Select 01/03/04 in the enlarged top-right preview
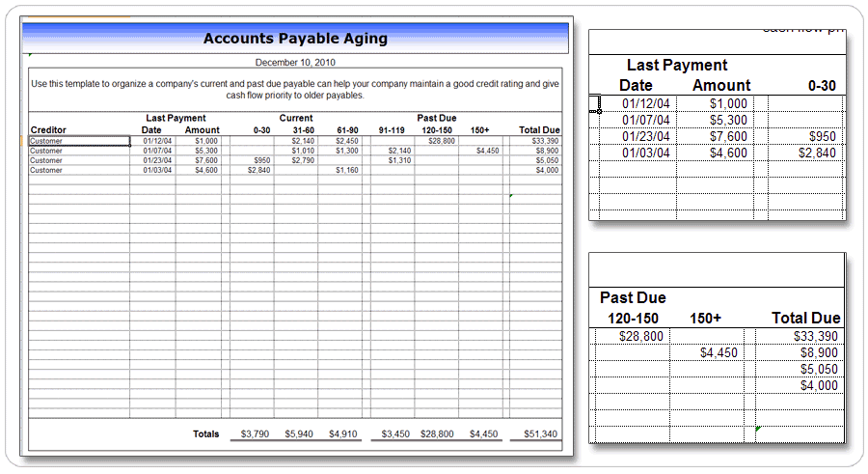Viewport: 868px width, 474px height. (645, 153)
